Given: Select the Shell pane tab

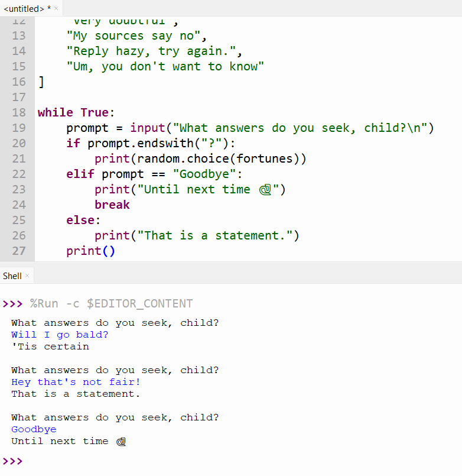Looking at the screenshot, I should (x=12, y=276).
